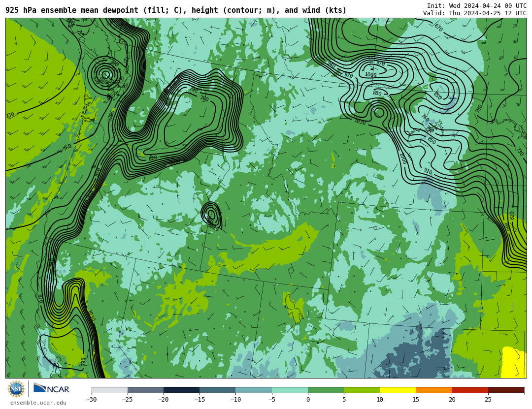This screenshot has height=409, width=532.
Task: Select the mint -5 to 0 colorbar segment
Action: point(290,390)
